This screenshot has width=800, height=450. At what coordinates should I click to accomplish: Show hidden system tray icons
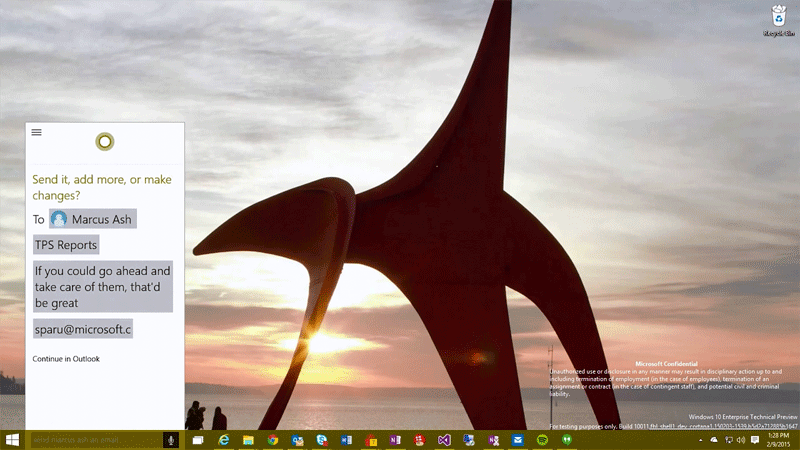tap(700, 440)
